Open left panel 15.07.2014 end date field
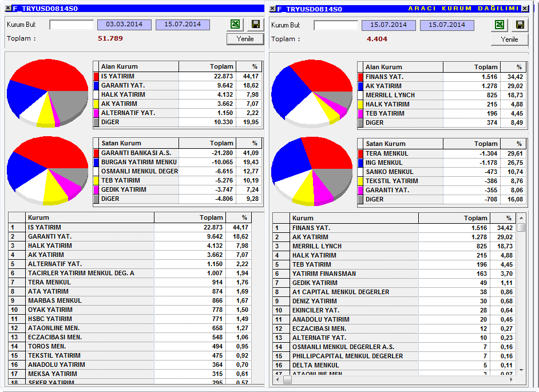The width and height of the screenshot is (539, 392). pyautogui.click(x=183, y=25)
